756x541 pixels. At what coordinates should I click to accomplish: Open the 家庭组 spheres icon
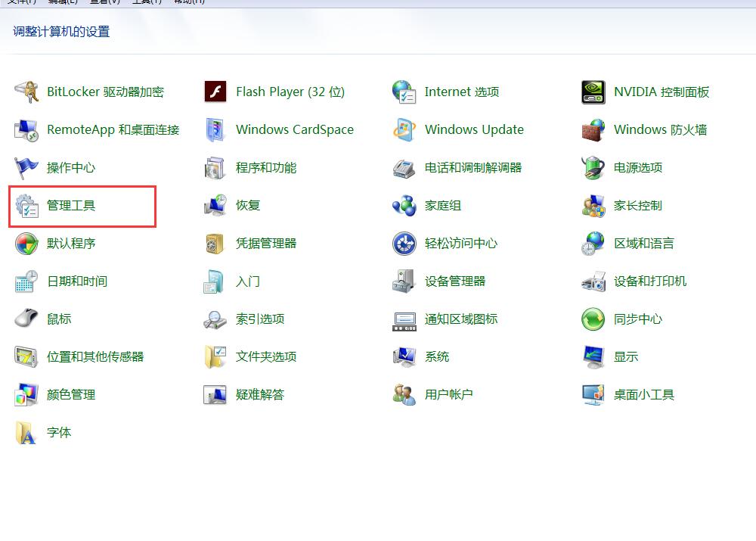tap(404, 206)
